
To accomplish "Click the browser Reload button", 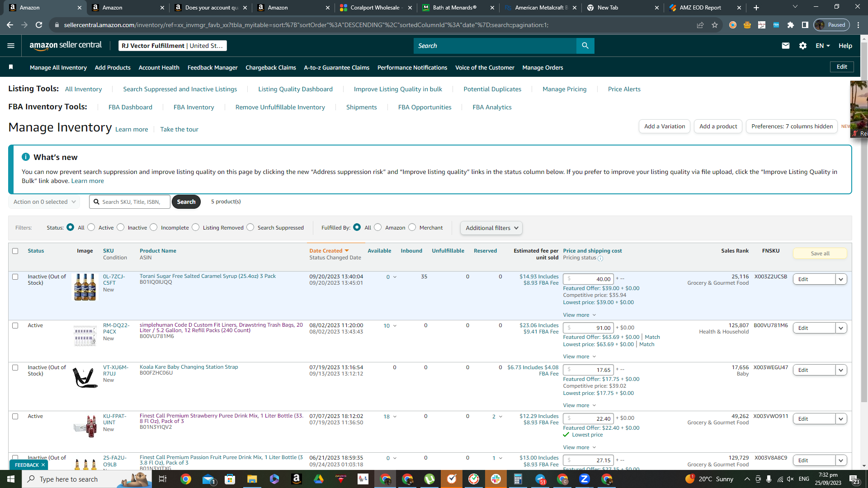I will click(x=39, y=25).
